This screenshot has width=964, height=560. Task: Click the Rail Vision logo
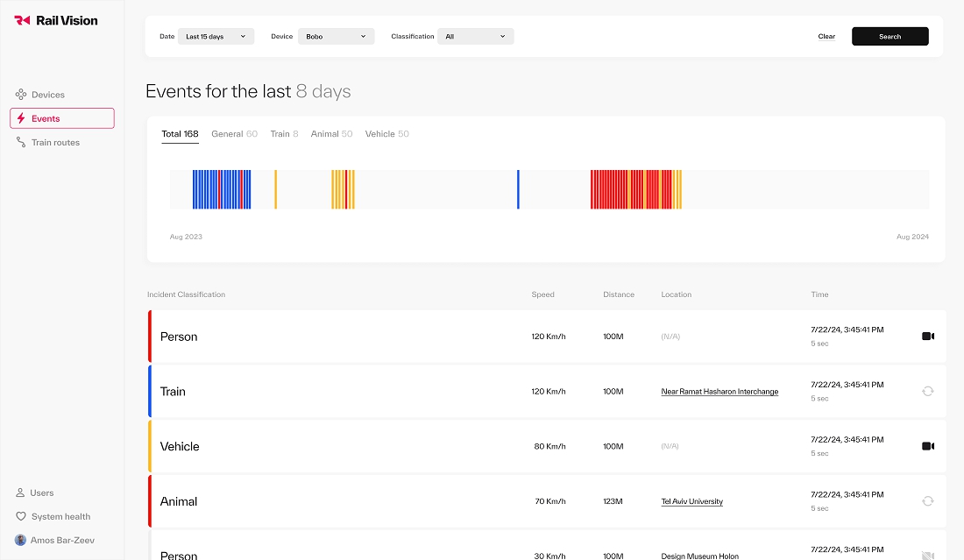tap(56, 20)
